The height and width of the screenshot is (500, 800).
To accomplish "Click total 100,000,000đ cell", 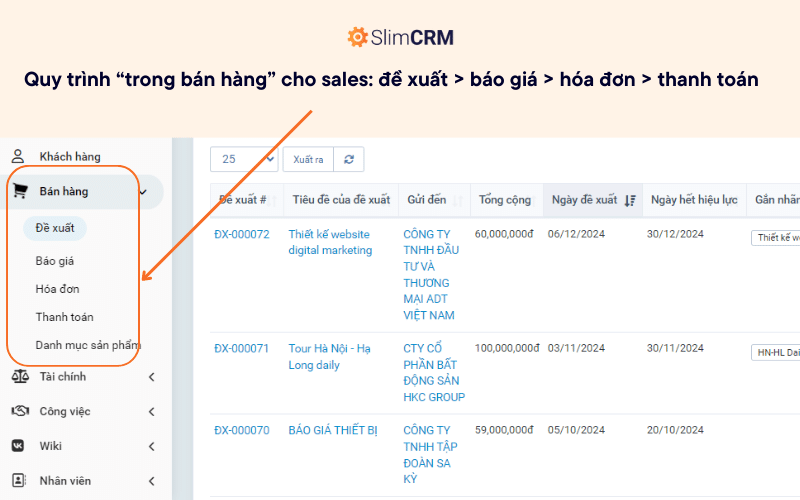I will point(507,348).
